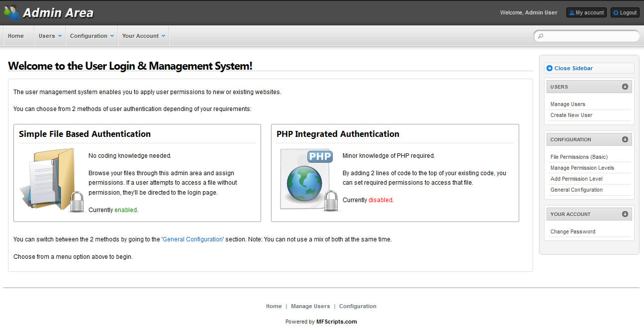Click the green 'enabled' status text
This screenshot has height=333, width=644.
[125, 210]
